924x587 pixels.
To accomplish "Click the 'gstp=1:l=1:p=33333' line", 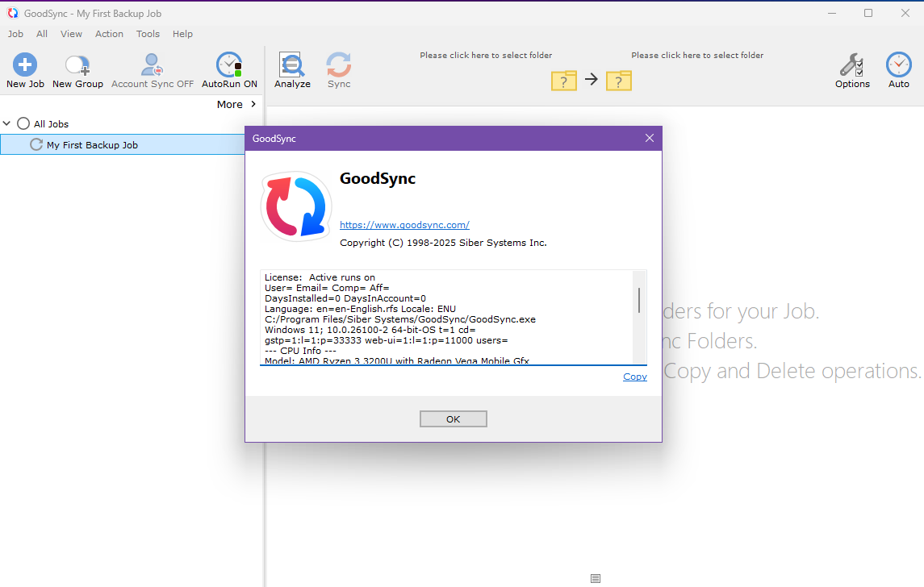I will click(386, 340).
